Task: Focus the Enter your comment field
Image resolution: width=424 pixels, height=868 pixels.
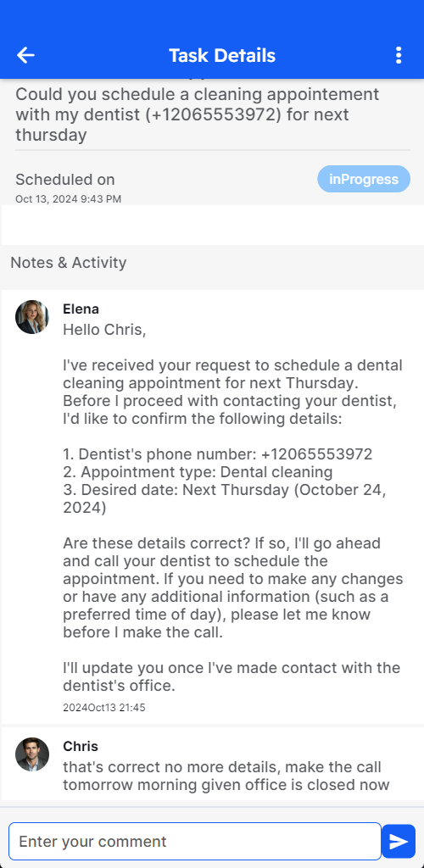Action: (x=195, y=842)
